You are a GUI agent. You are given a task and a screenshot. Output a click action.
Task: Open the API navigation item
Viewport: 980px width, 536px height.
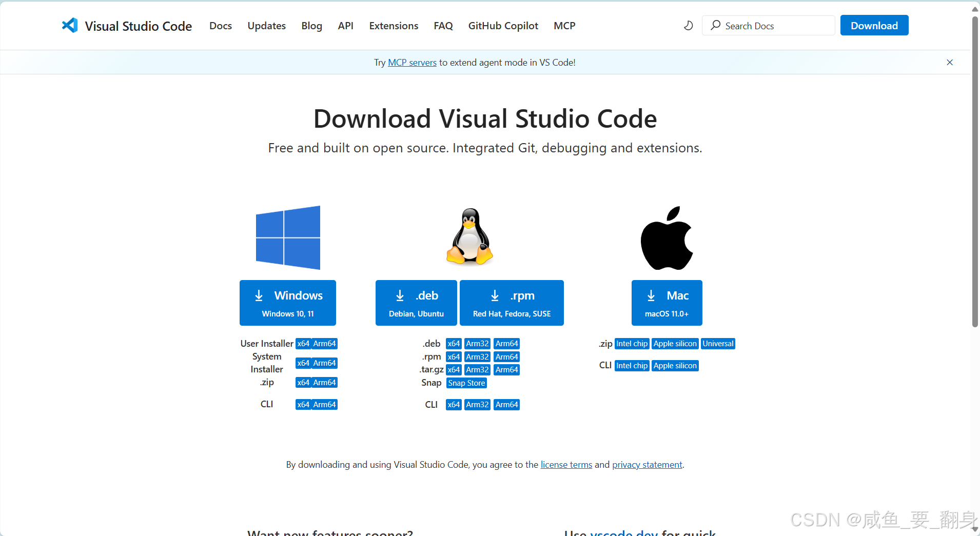(346, 26)
